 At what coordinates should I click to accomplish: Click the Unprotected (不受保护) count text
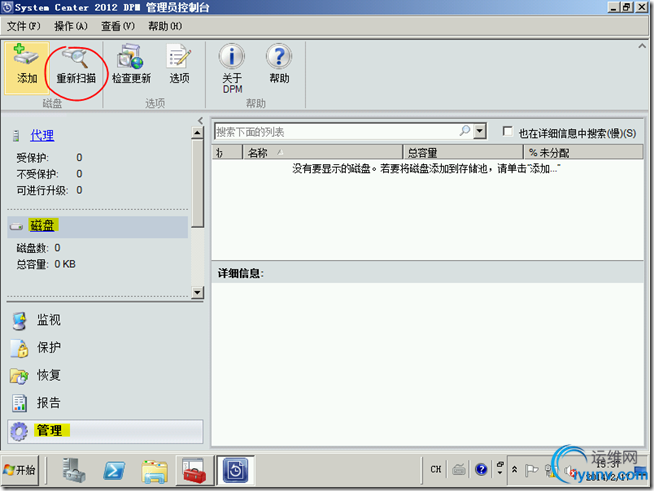pos(49,174)
